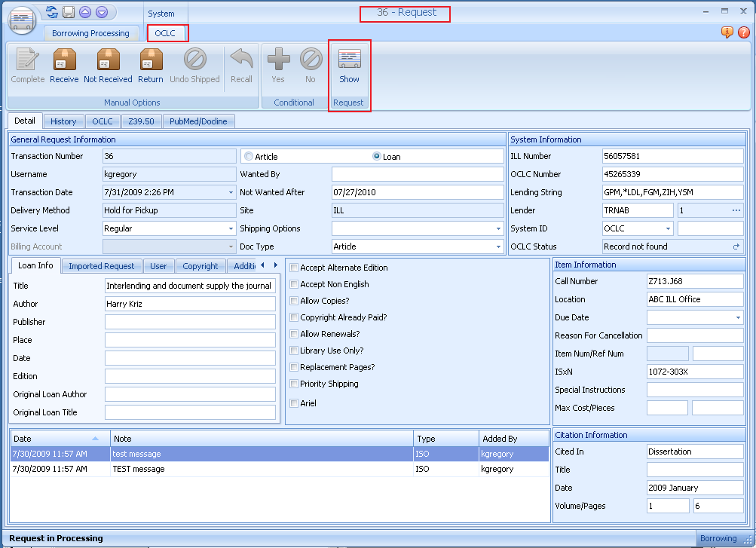Screen dimensions: 756x548
Task: Open the Due Date dropdown
Action: coord(738,318)
